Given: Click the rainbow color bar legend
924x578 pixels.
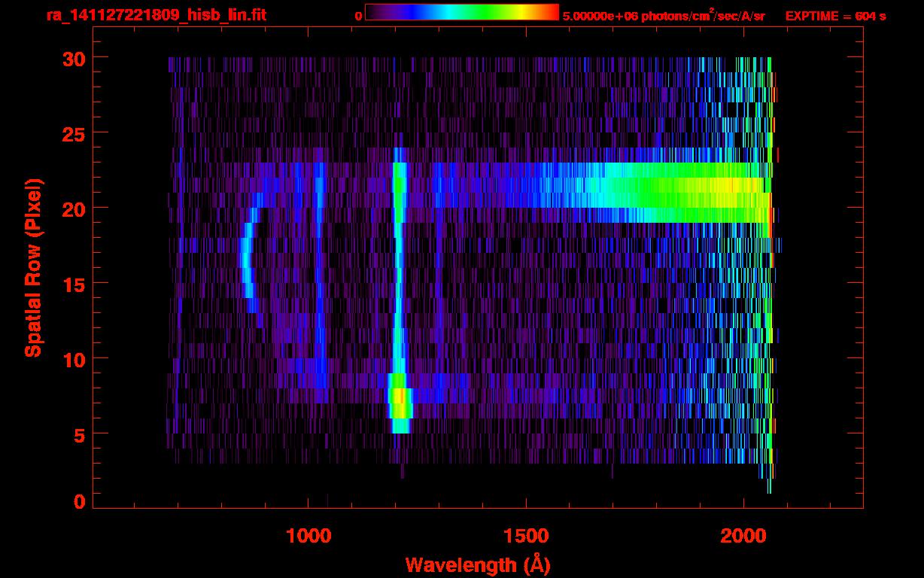Looking at the screenshot, I should [462, 12].
